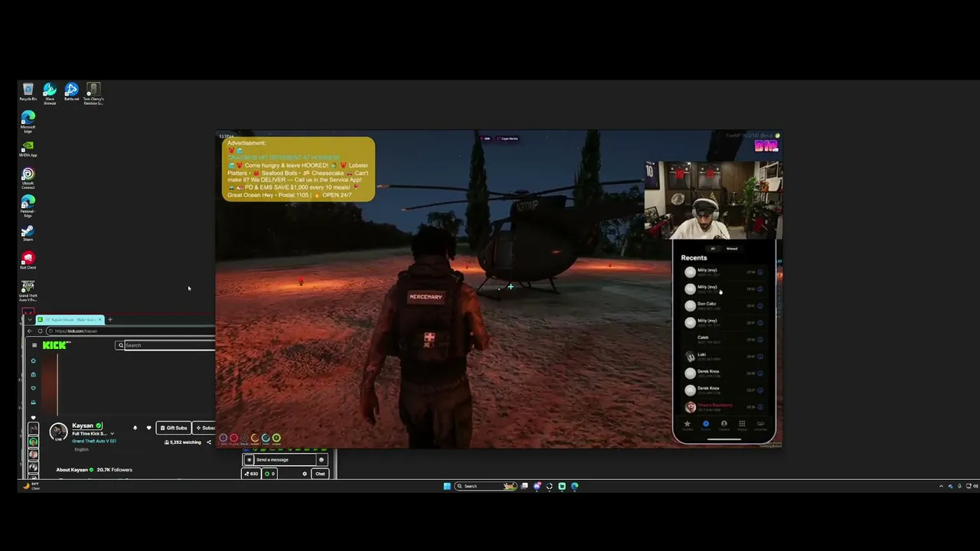Switch to the All calls tab
Viewport: 980px width, 551px height.
714,249
